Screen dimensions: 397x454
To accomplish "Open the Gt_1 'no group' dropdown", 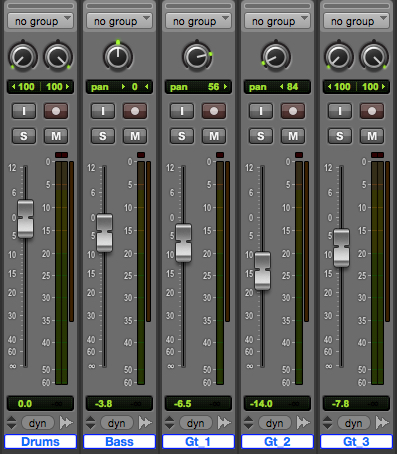I will pyautogui.click(x=198, y=21).
